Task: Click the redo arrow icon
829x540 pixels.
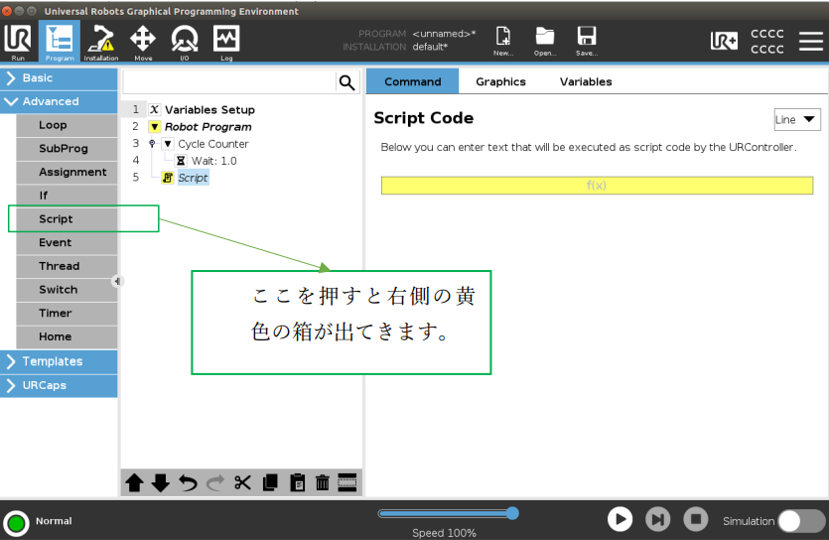Action: (215, 482)
